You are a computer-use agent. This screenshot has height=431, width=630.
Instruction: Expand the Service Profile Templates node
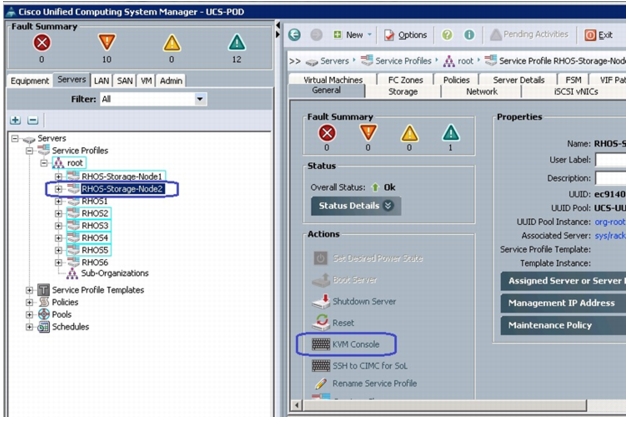click(29, 290)
